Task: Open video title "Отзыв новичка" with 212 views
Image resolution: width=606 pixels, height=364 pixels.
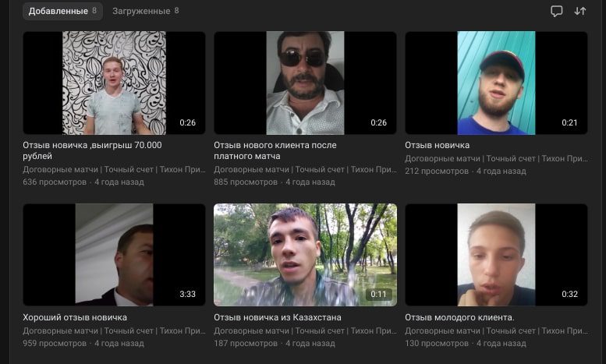Action: 437,145
